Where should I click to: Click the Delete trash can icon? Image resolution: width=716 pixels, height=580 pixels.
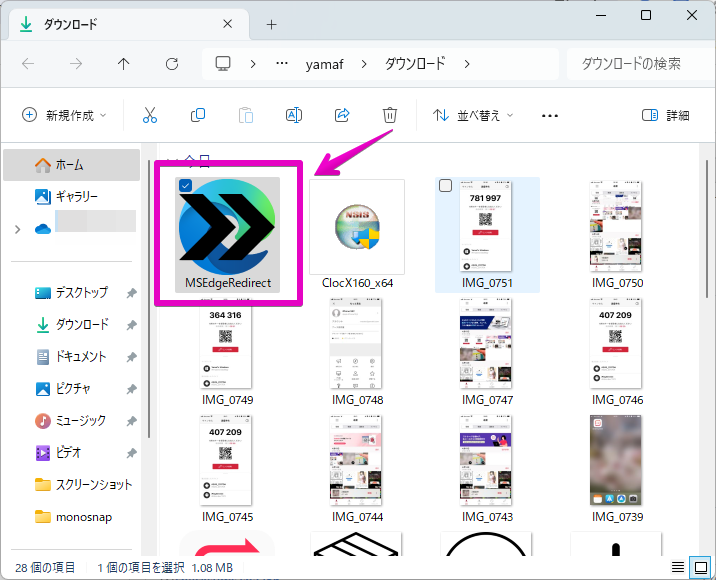click(390, 115)
